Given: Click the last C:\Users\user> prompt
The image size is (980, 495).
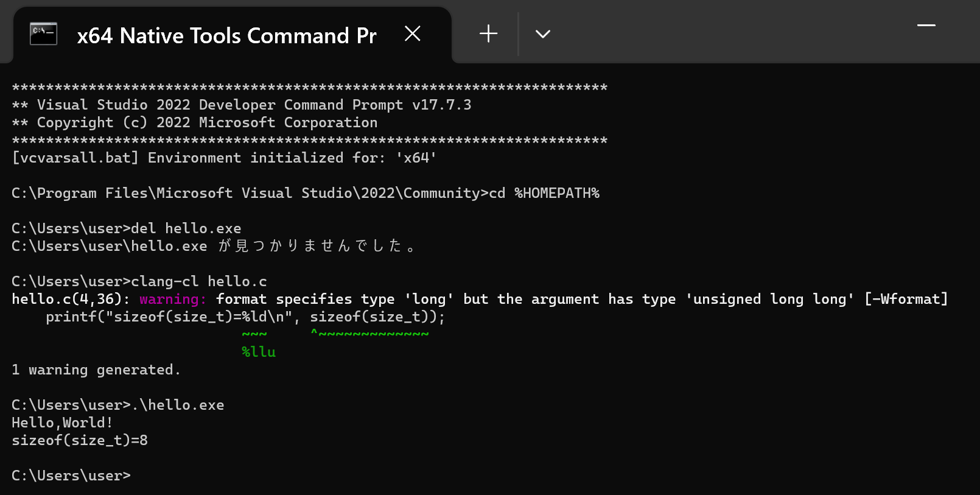Looking at the screenshot, I should click(x=71, y=476).
